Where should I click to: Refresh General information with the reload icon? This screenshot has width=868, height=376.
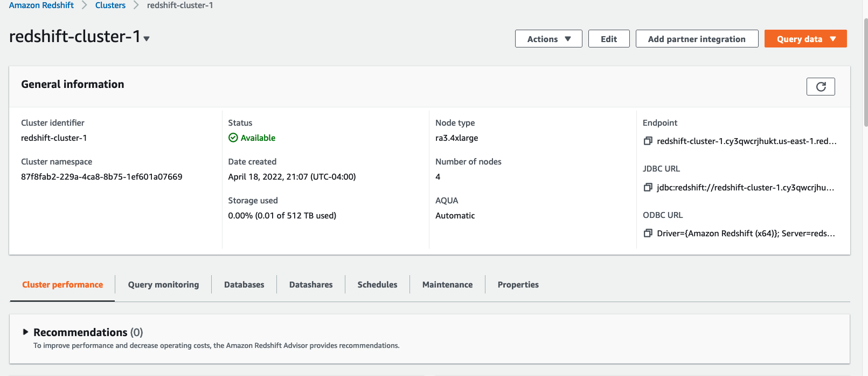[821, 86]
